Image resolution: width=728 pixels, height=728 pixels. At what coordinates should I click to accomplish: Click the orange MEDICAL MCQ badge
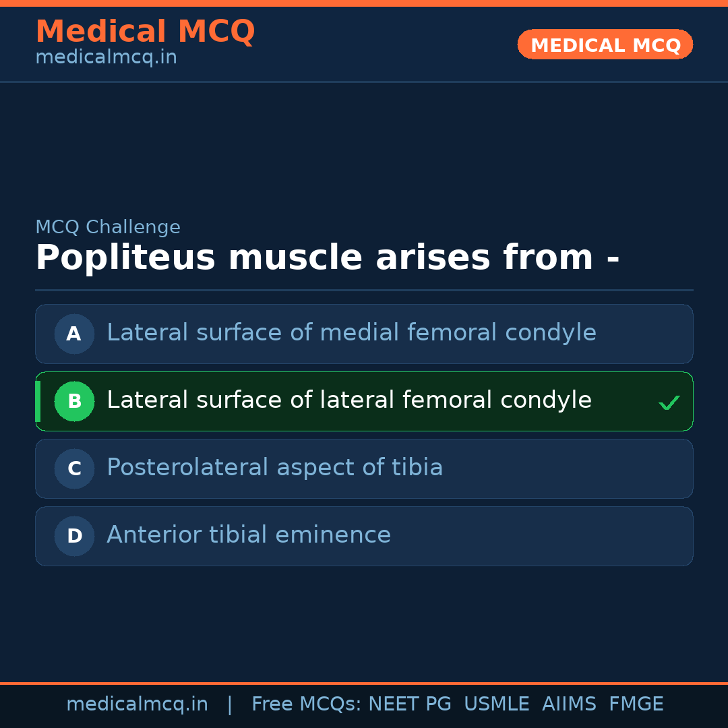click(605, 45)
